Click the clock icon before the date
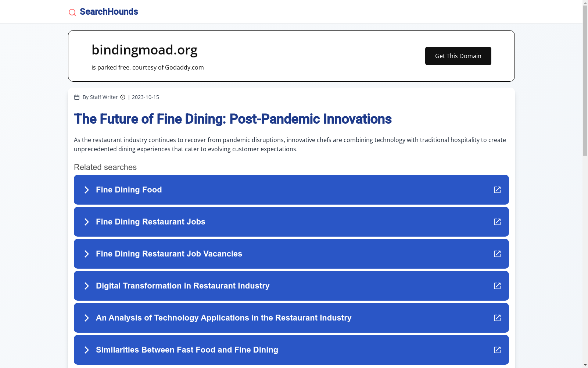588x368 pixels. coord(123,97)
